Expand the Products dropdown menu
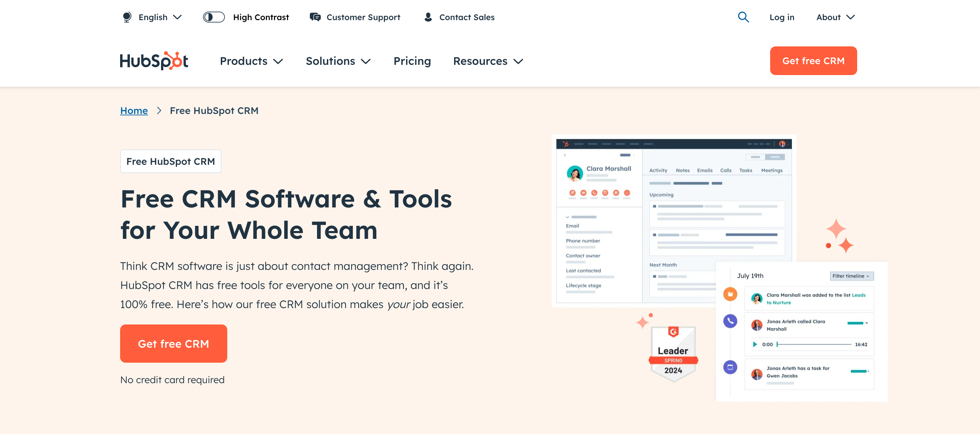This screenshot has width=980, height=434. pos(251,61)
